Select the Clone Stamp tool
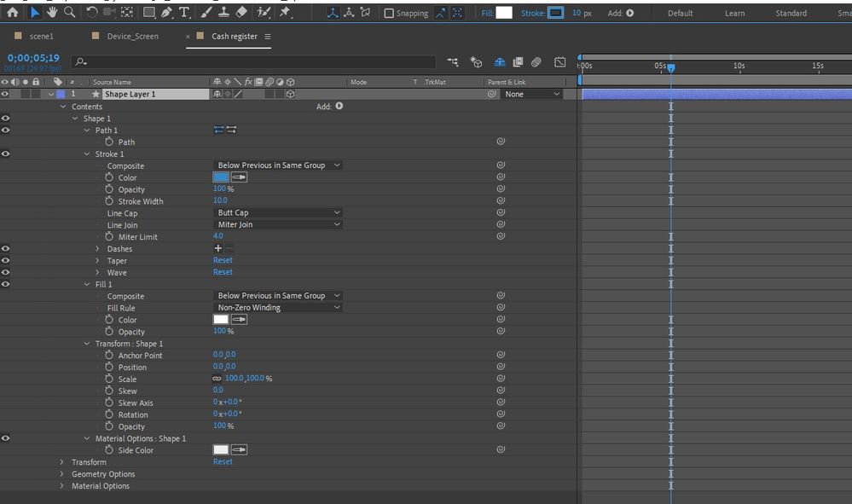 pos(223,12)
